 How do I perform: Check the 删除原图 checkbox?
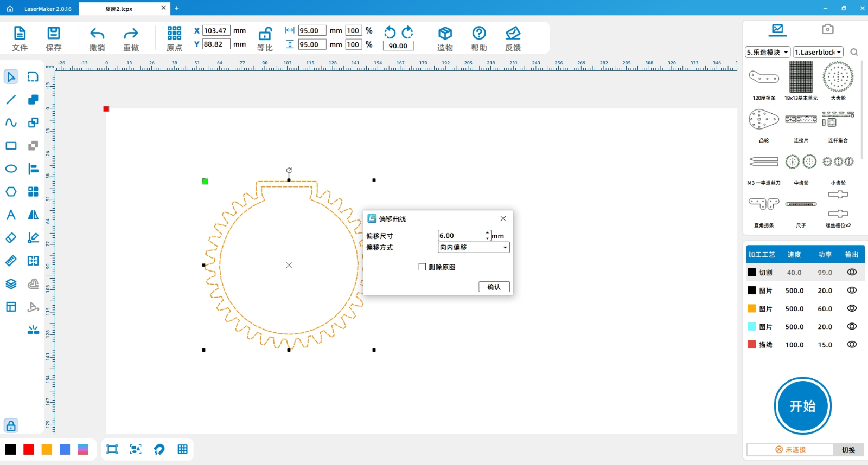pyautogui.click(x=422, y=267)
